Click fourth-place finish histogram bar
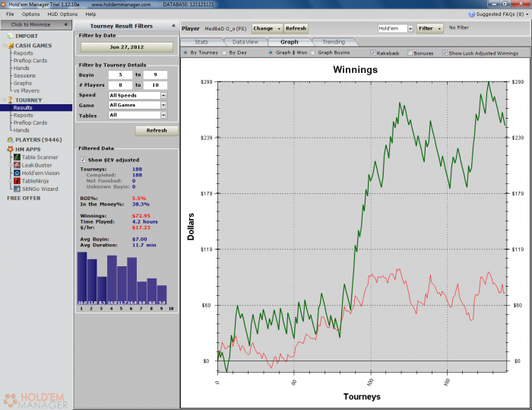 pos(112,280)
